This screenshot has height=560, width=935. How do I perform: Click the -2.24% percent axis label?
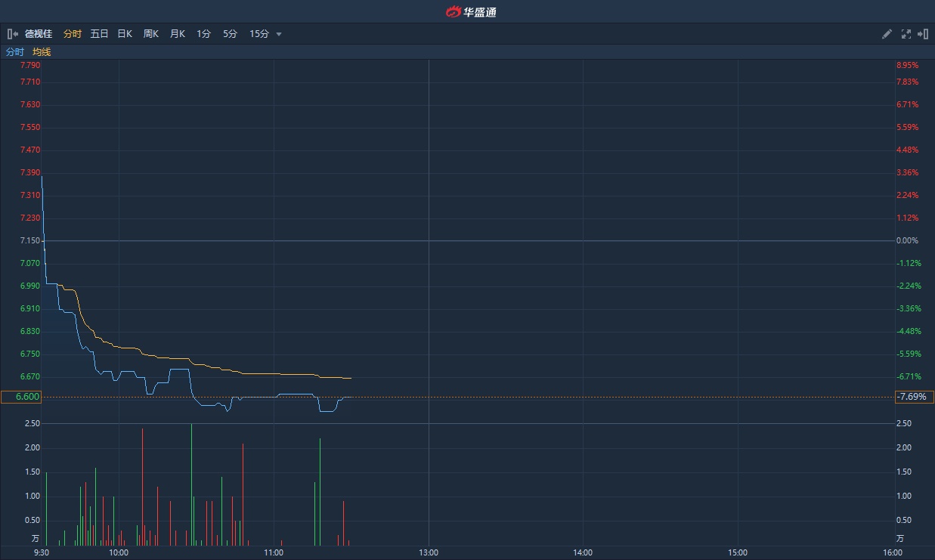(909, 286)
